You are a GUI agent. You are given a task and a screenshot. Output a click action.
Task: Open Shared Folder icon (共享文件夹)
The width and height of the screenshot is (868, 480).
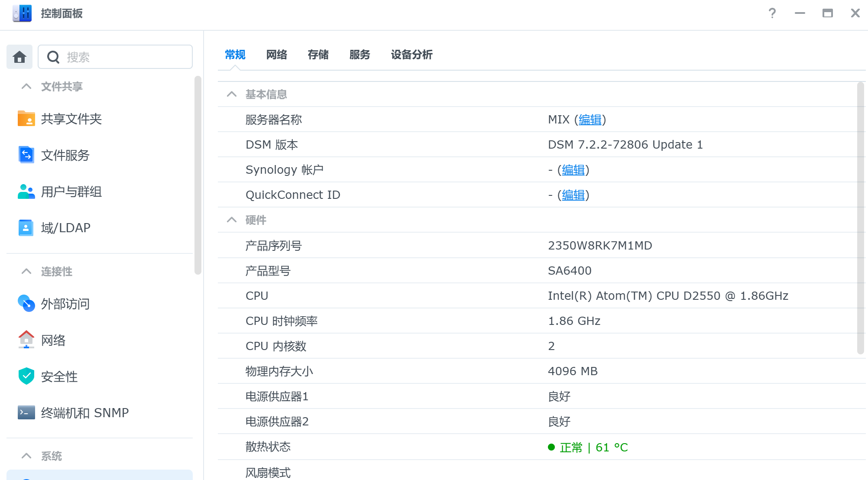[26, 118]
